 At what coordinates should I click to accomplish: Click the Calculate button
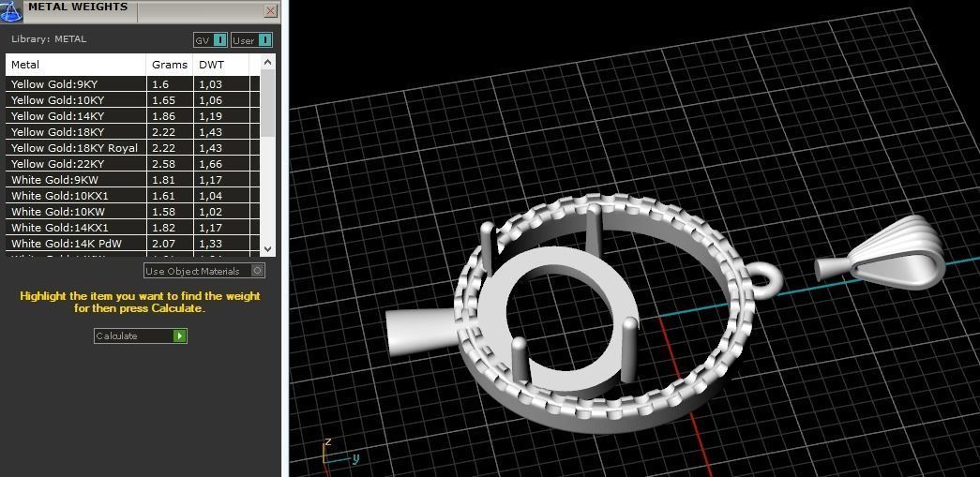click(x=141, y=335)
